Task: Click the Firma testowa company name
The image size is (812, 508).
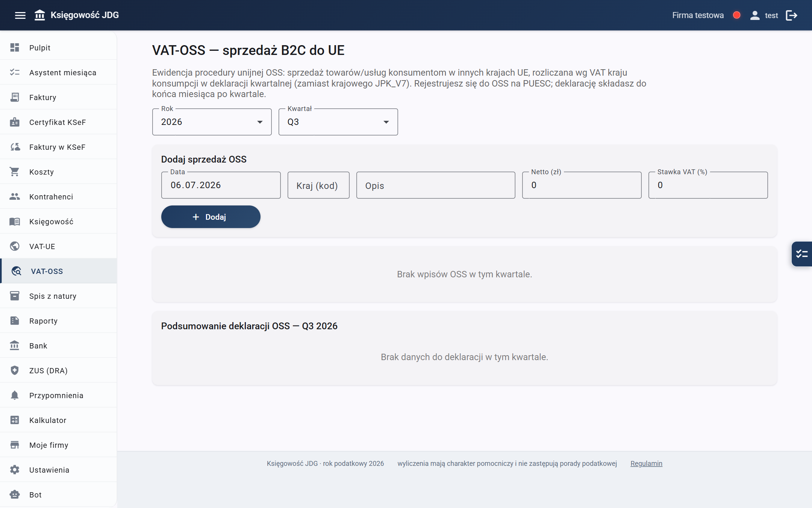Action: point(698,15)
